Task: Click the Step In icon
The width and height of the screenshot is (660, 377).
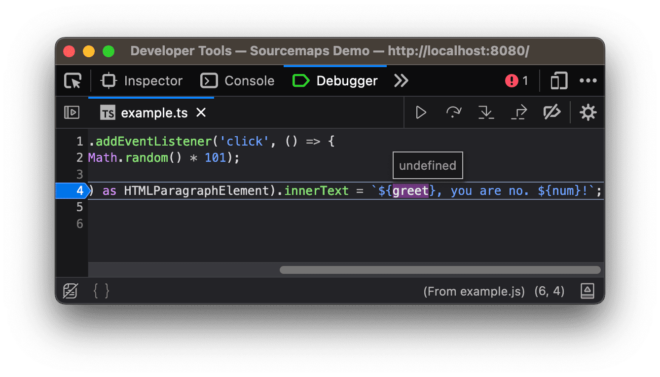Action: pyautogui.click(x=486, y=113)
